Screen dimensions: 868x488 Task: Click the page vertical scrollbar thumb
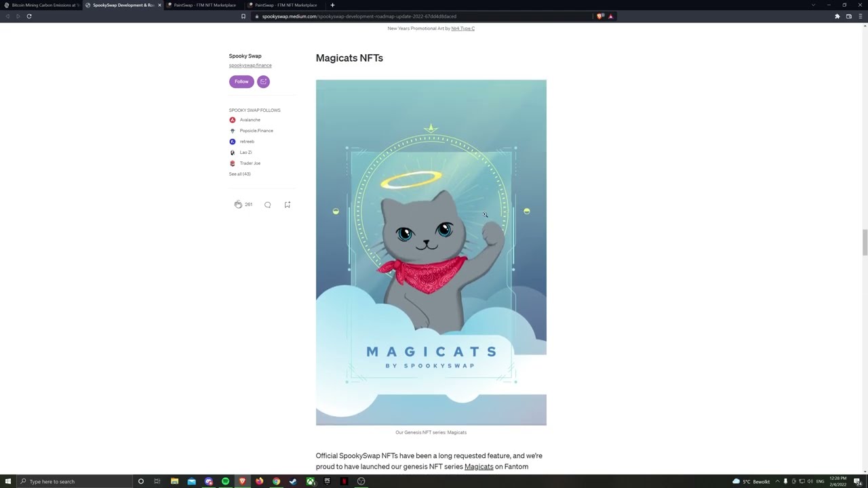864,243
